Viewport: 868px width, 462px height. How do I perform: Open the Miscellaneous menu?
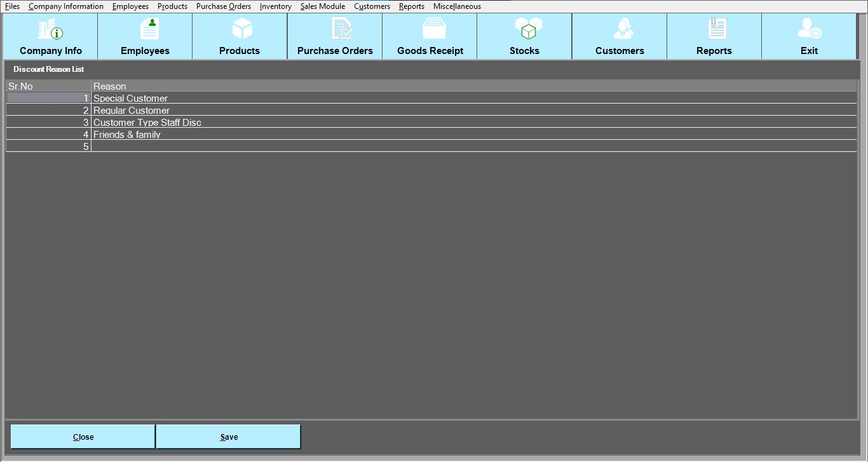click(457, 6)
